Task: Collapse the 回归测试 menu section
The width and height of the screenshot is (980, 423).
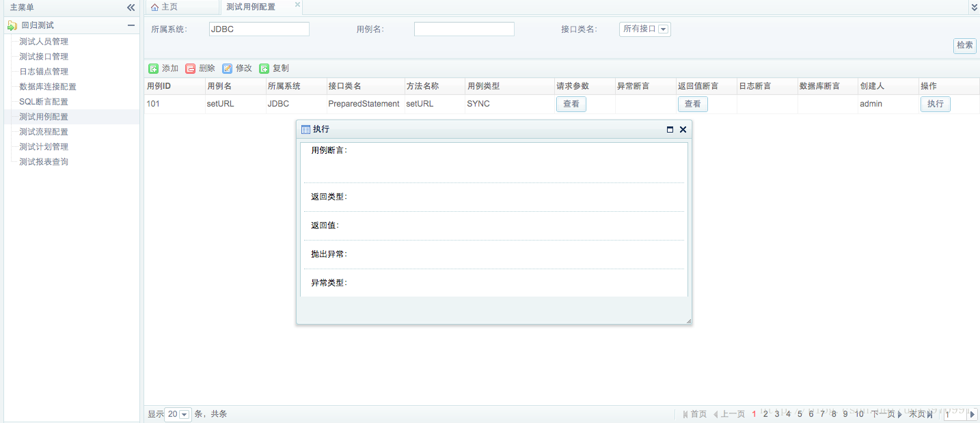Action: [x=131, y=25]
